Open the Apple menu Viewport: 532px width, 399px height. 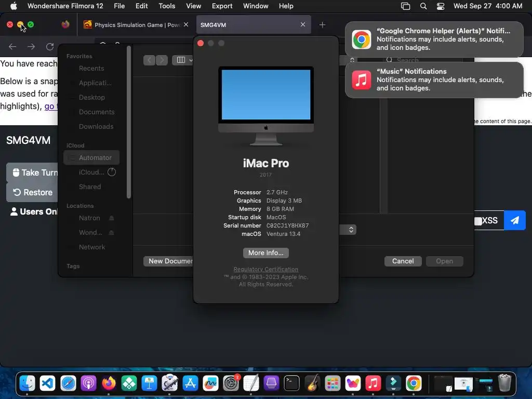(14, 6)
